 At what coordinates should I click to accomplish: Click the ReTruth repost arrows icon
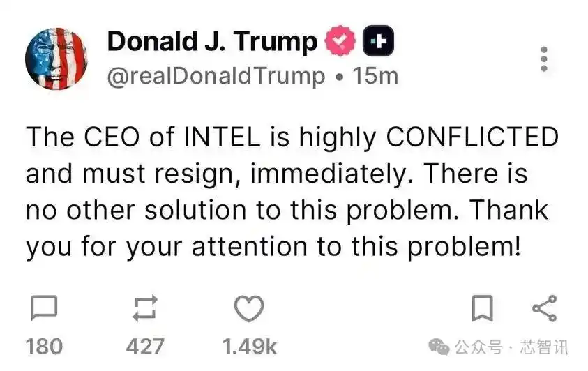click(145, 308)
